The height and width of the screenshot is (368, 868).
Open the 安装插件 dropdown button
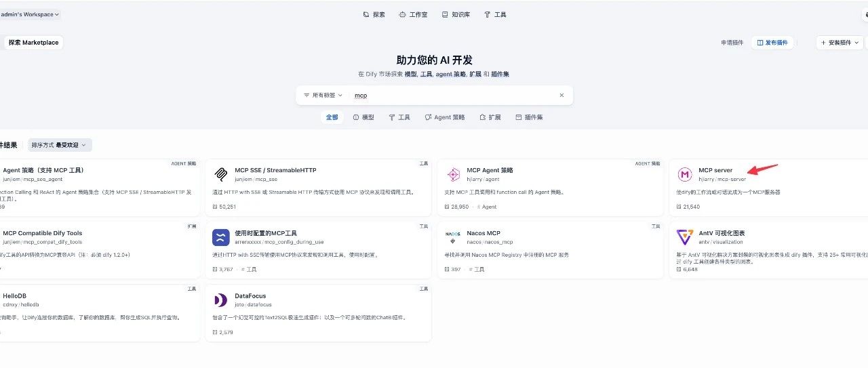840,43
